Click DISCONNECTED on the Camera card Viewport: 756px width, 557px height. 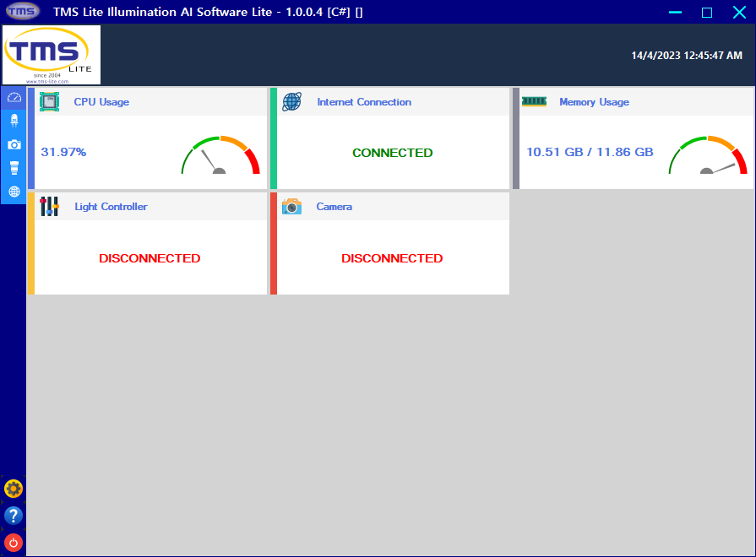pyautogui.click(x=392, y=258)
